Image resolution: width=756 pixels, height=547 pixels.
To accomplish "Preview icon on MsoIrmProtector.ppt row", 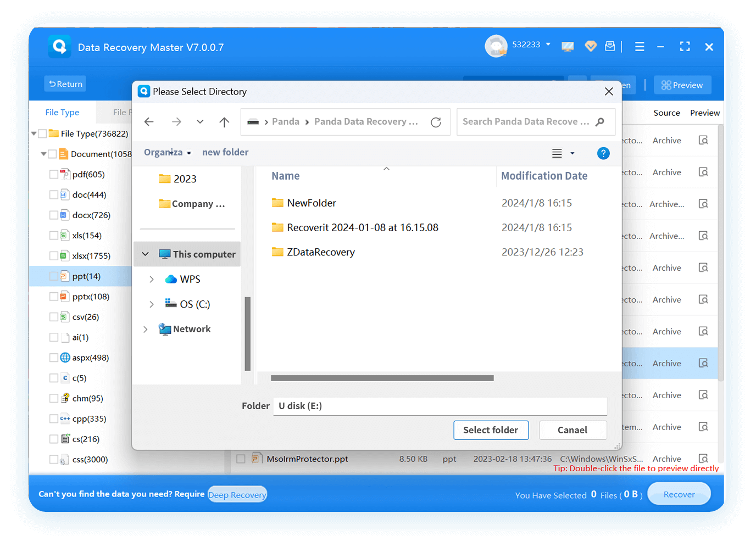I will click(703, 458).
